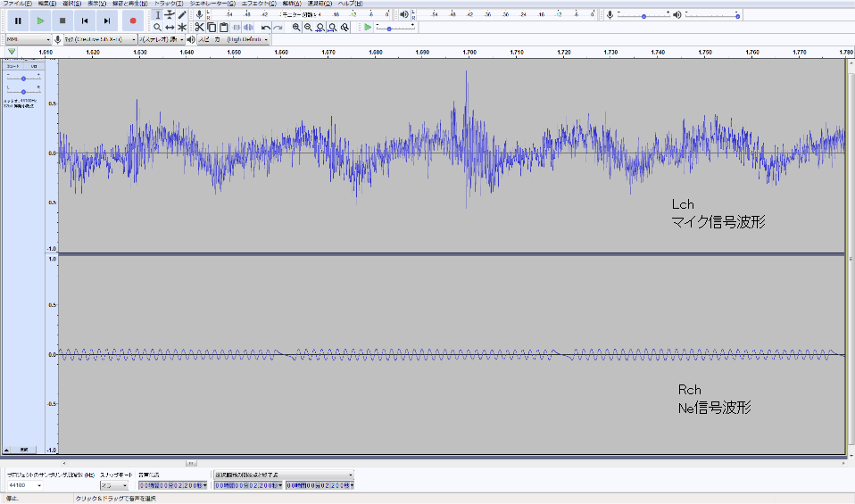The width and height of the screenshot is (855, 504).
Task: Redo the last undone action
Action: tap(278, 28)
